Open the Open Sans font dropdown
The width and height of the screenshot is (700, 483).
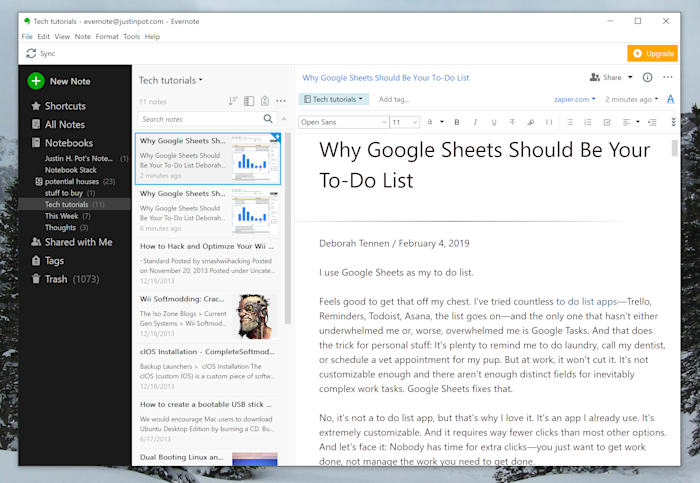(x=342, y=122)
